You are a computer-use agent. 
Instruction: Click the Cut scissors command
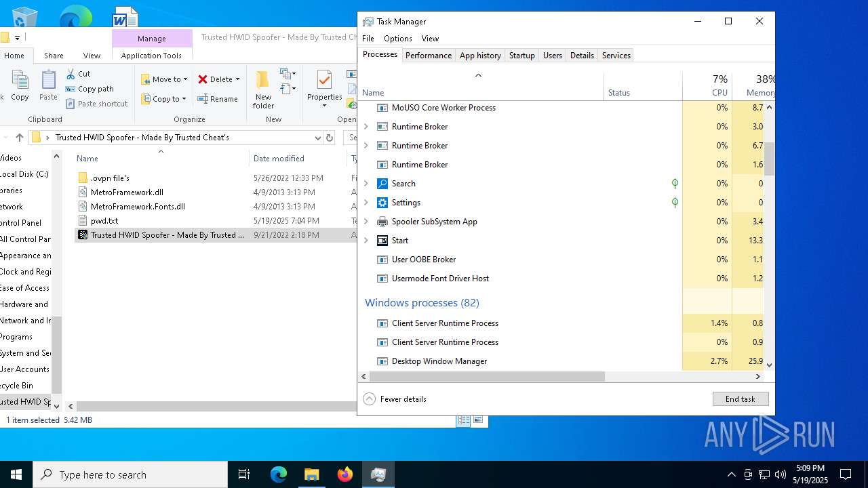click(78, 73)
